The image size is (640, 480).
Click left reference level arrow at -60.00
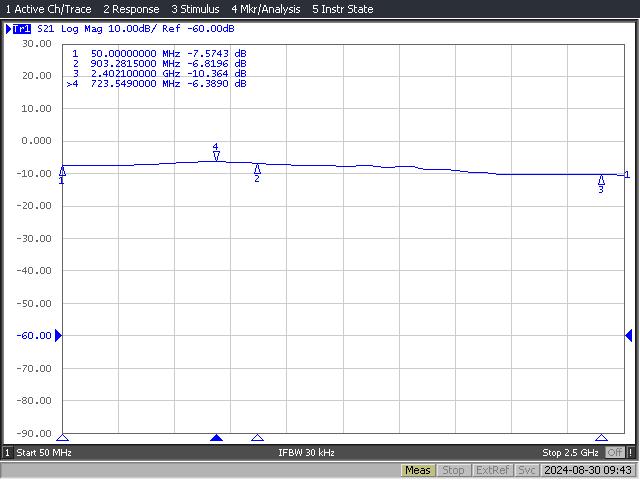(58, 336)
